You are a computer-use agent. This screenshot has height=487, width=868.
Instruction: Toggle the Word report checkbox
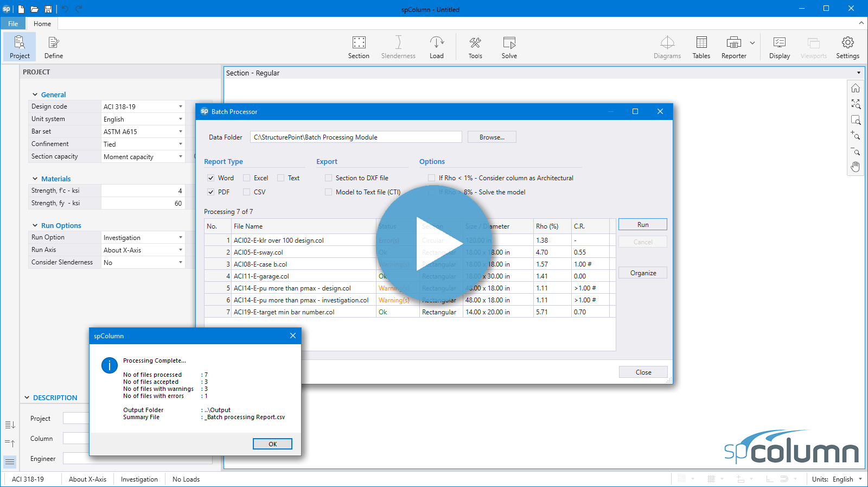tap(210, 178)
